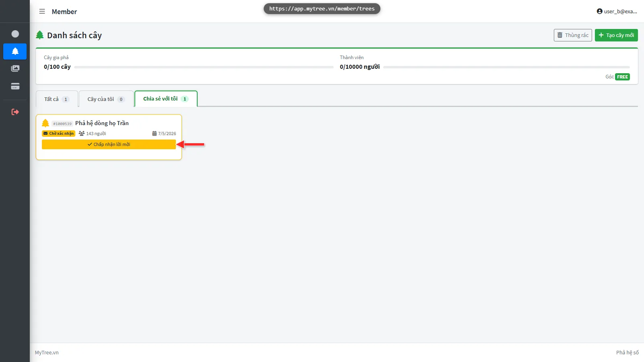Click the Tạo cây mới button
The image size is (644, 362).
pos(616,35)
